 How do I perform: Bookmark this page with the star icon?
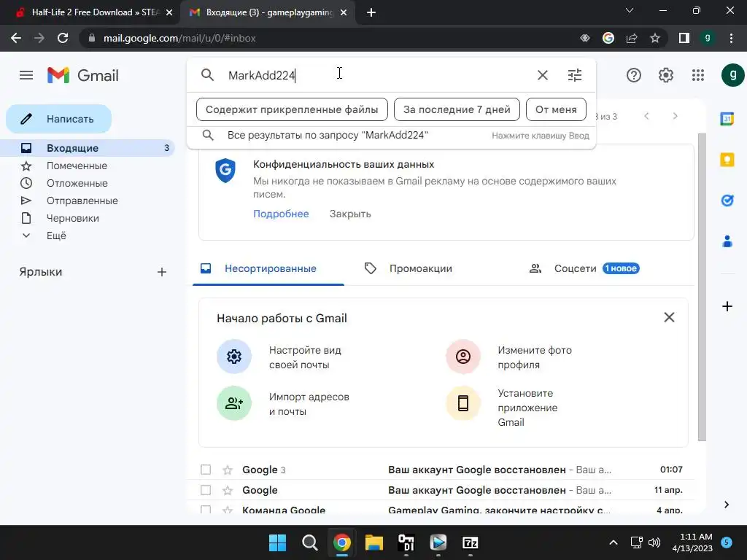tap(655, 38)
